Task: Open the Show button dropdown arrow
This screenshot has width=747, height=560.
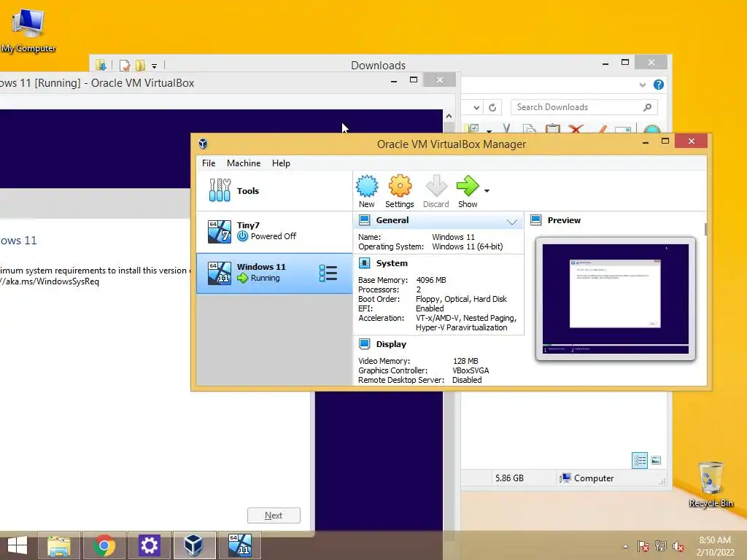Action: [x=487, y=191]
